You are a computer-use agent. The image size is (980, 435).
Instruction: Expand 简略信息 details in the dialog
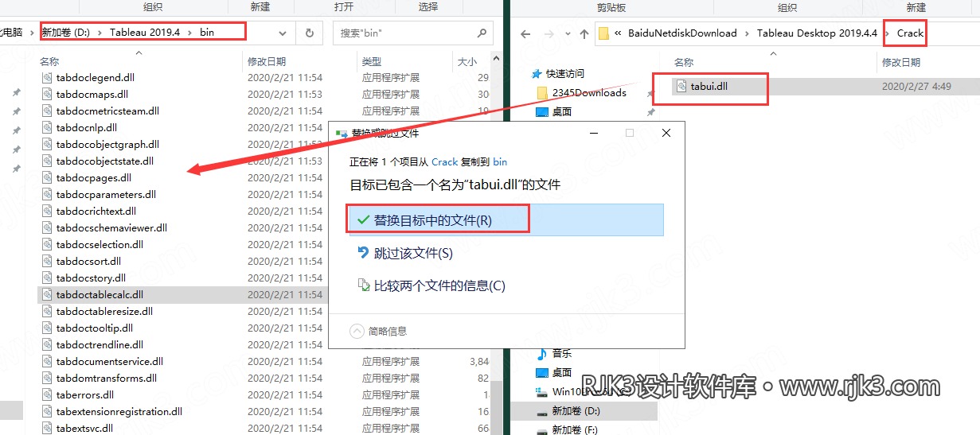click(x=378, y=331)
